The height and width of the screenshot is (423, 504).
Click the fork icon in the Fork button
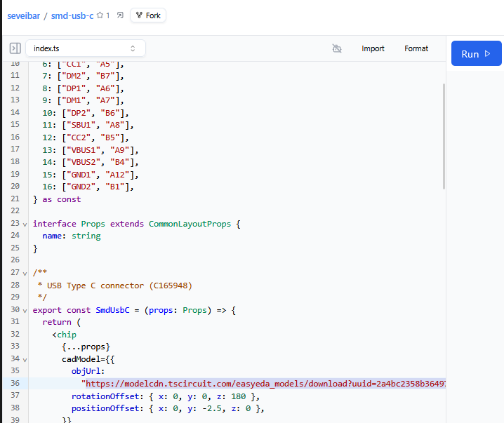pyautogui.click(x=140, y=15)
